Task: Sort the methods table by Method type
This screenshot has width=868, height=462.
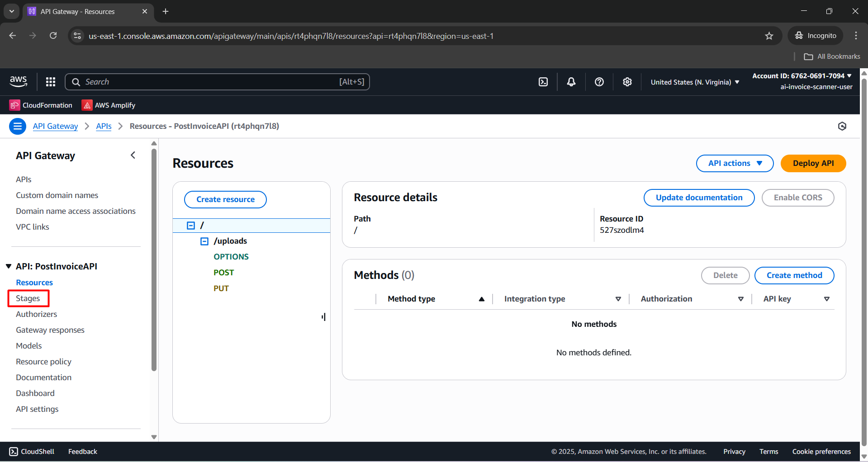Action: tap(481, 299)
